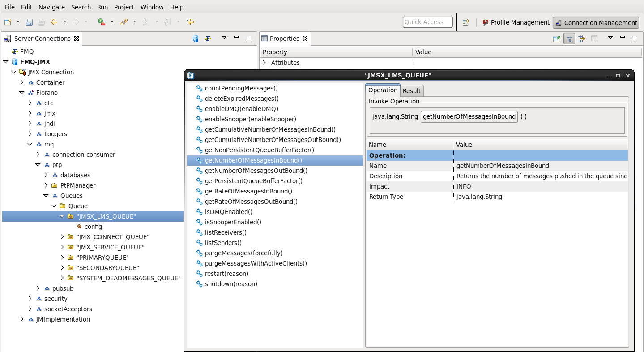Screen dimensions: 644x352
Task: Expand the connection-consumer node
Action: point(38,155)
